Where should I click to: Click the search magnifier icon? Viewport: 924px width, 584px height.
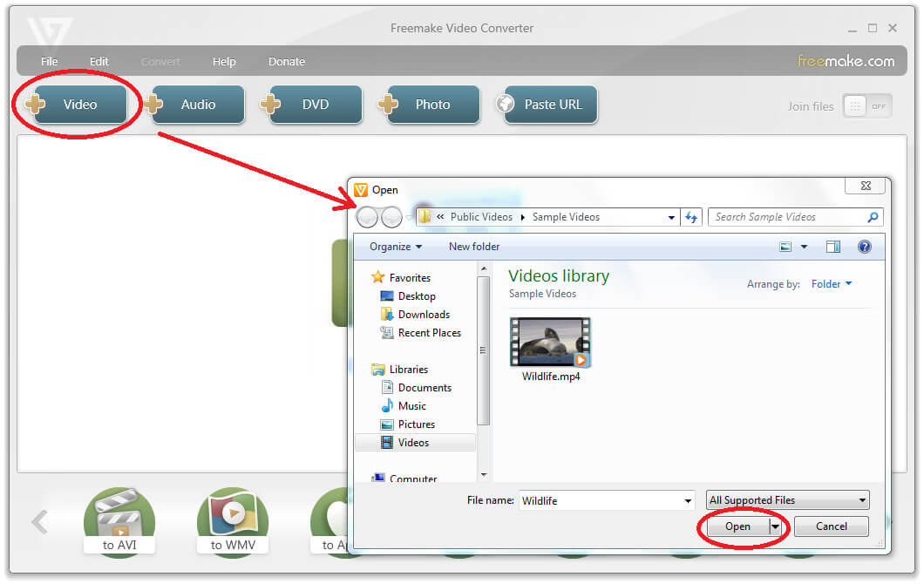pos(873,217)
